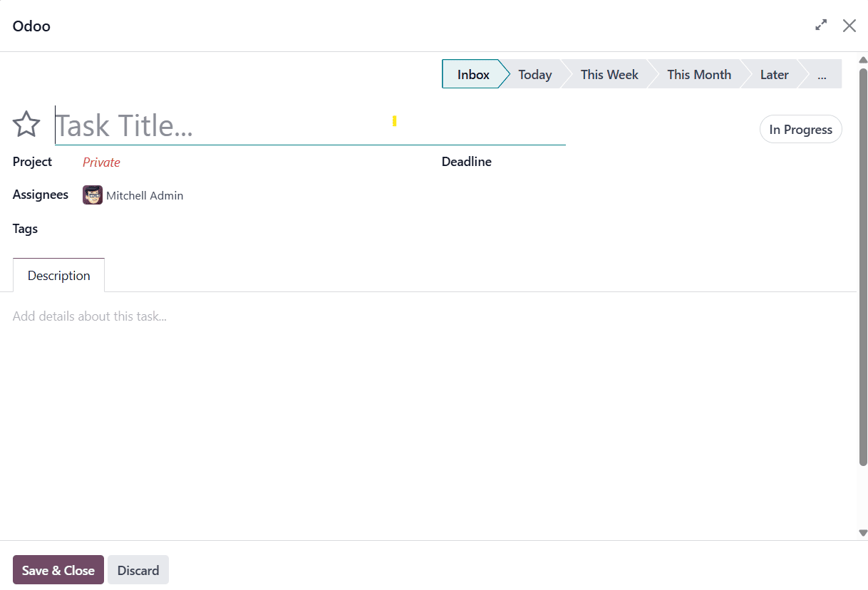The height and width of the screenshot is (590, 868).
Task: Select the This Month stage
Action: point(699,74)
